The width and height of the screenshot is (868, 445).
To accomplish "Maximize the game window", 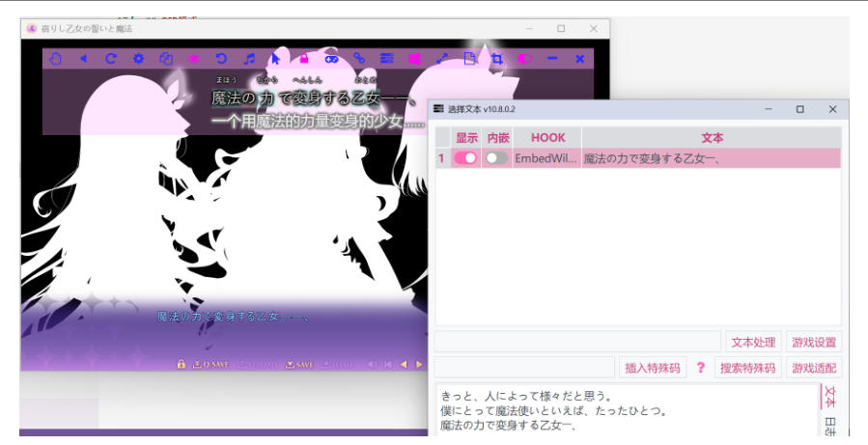I will coord(561,28).
